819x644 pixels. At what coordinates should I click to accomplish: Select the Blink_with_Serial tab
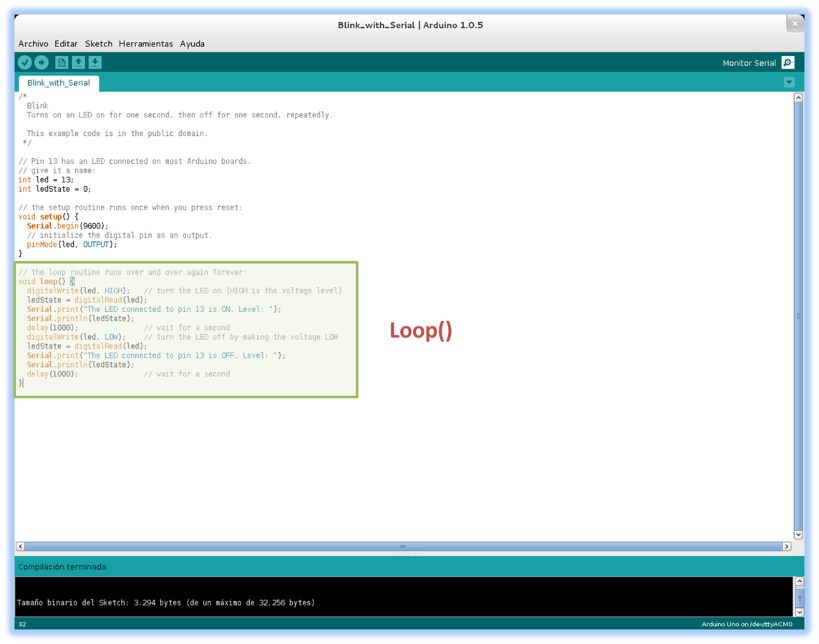[59, 83]
